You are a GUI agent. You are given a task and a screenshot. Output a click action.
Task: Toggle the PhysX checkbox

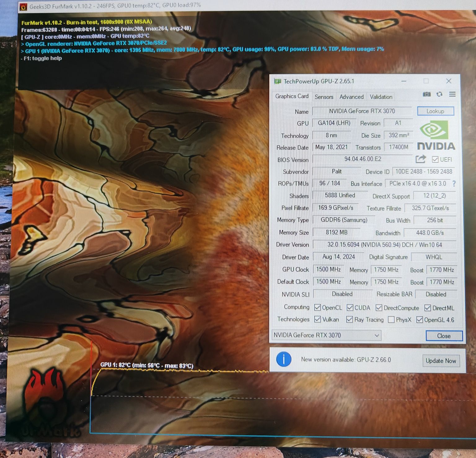pyautogui.click(x=391, y=319)
